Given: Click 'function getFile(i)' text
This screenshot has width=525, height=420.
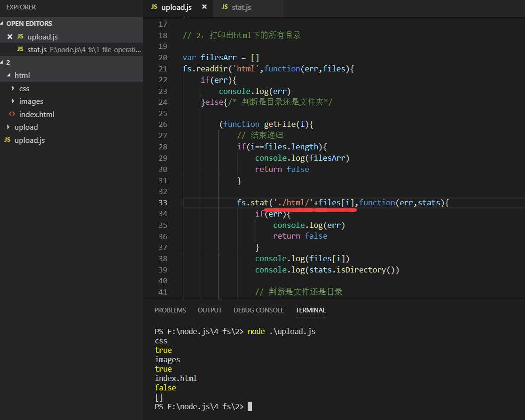Looking at the screenshot, I should tap(266, 124).
